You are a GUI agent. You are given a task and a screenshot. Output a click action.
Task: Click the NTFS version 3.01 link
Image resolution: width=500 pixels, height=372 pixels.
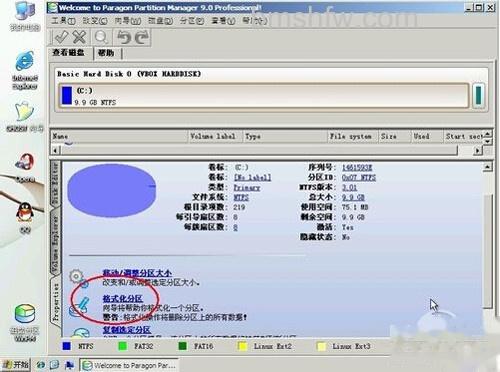coord(349,187)
